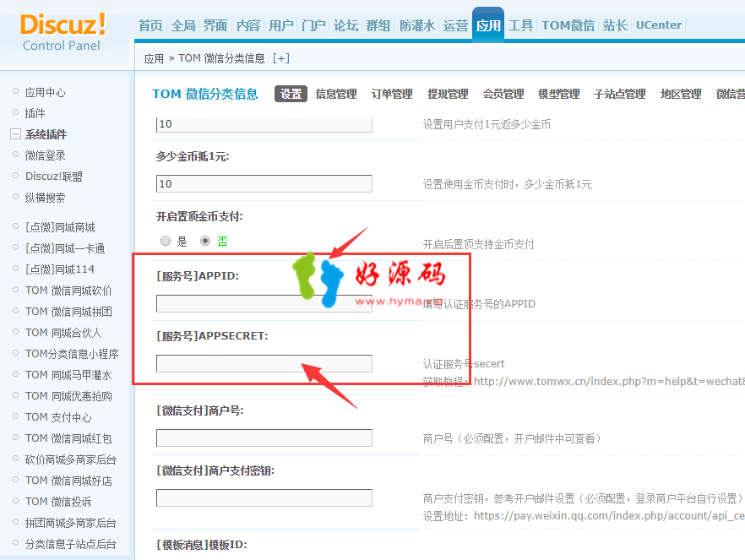Viewport: 745px width, 560px height.
Task: Open the 全局 top menu
Action: (183, 25)
